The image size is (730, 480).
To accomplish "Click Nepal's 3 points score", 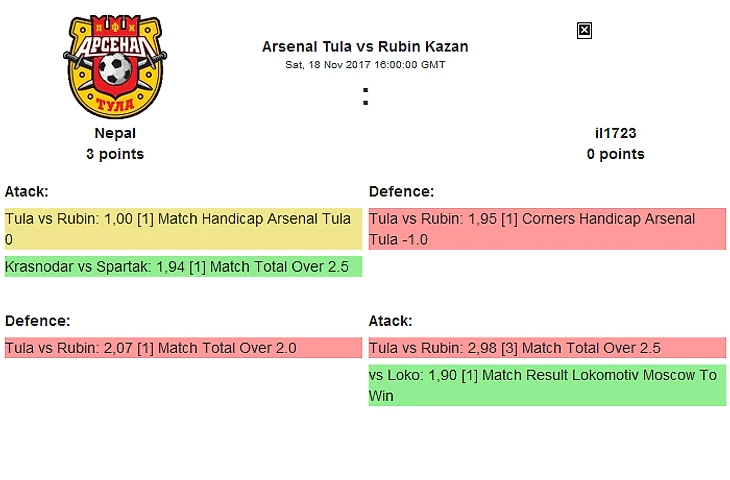I will pos(115,154).
